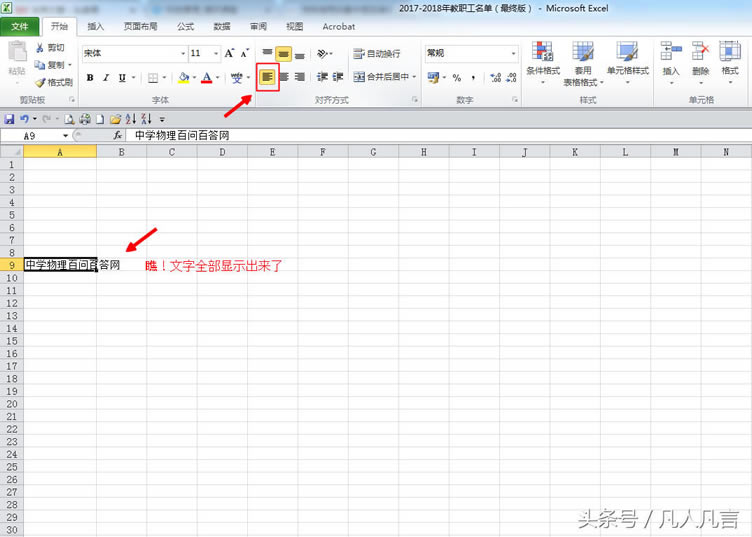This screenshot has height=537, width=752.
Task: Toggle Italic formatting
Action: [106, 77]
